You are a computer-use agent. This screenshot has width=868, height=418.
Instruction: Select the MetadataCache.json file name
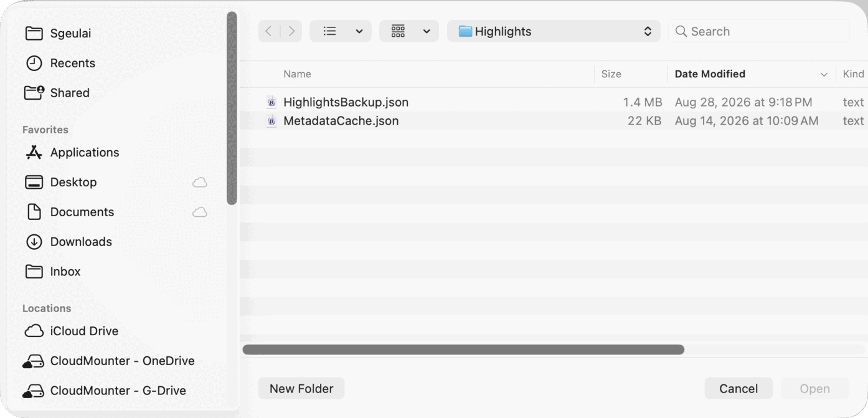tap(341, 121)
